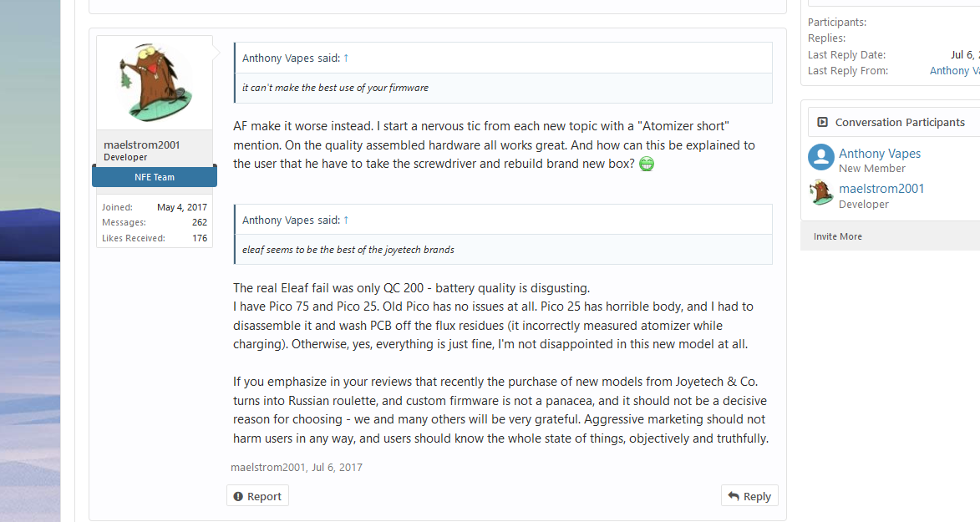The image size is (980, 522).
Task: Click the Conversation Participants heading
Action: pos(900,122)
